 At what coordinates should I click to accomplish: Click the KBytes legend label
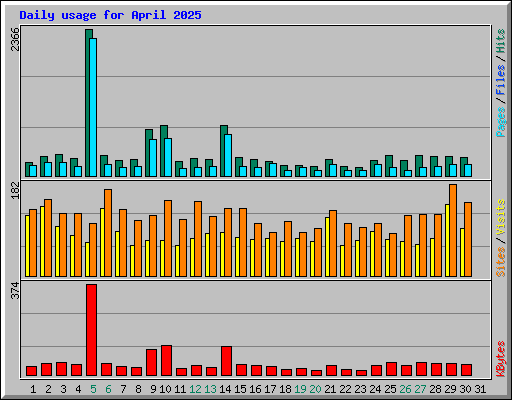(x=501, y=359)
